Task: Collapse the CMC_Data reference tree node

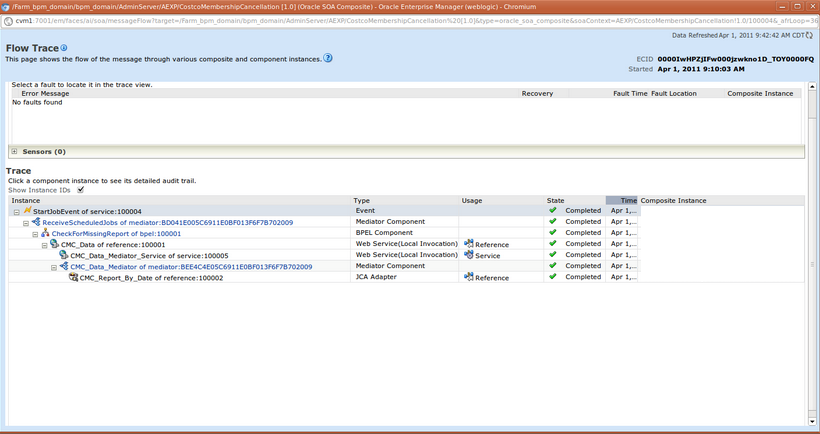Action: tap(44, 245)
